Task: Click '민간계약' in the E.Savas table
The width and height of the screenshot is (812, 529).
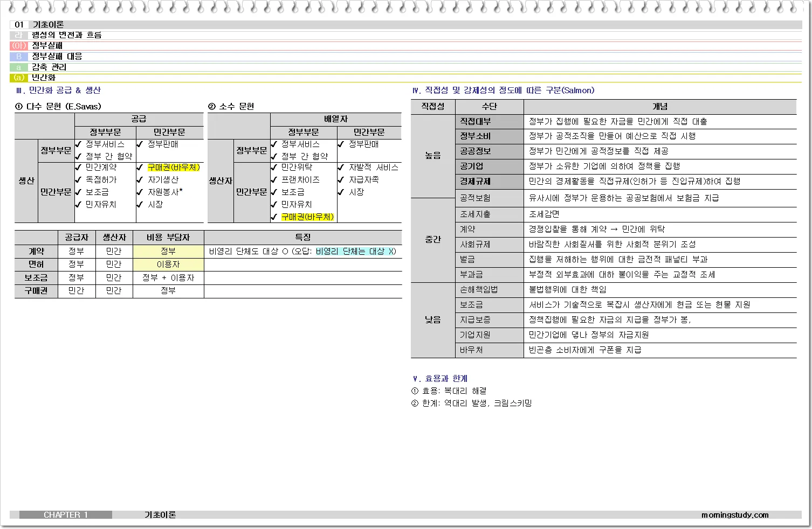Action: click(x=101, y=168)
